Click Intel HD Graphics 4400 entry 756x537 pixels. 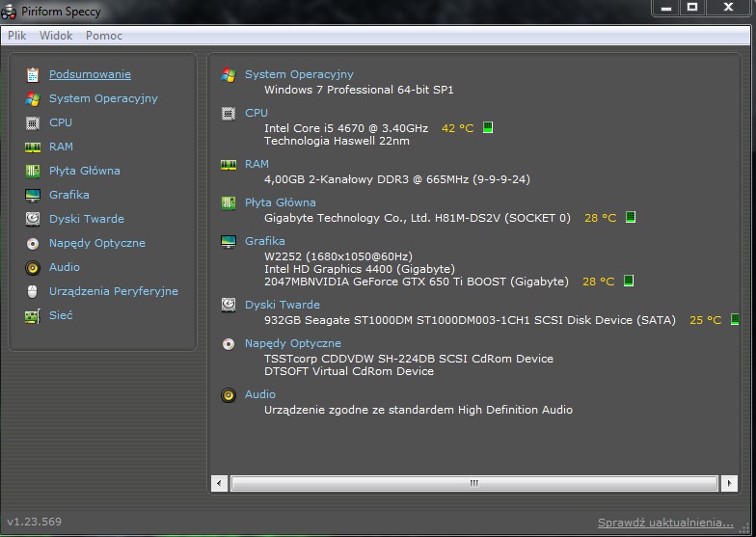click(359, 269)
